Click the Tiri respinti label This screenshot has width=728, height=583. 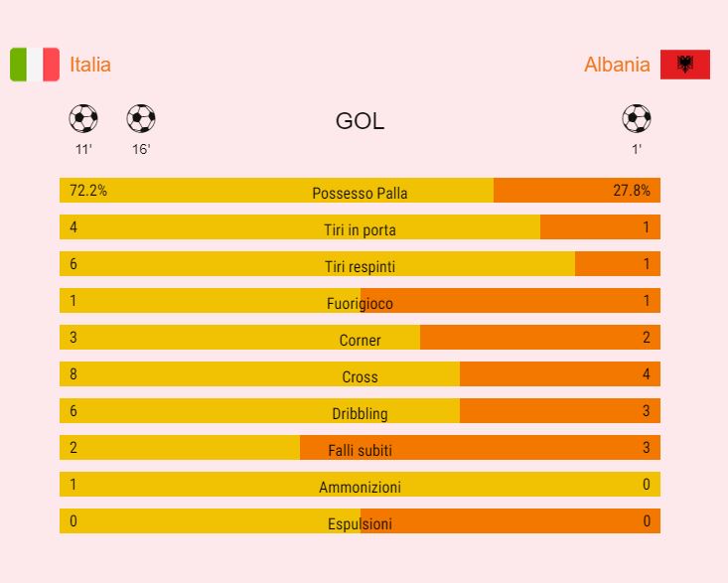360,266
